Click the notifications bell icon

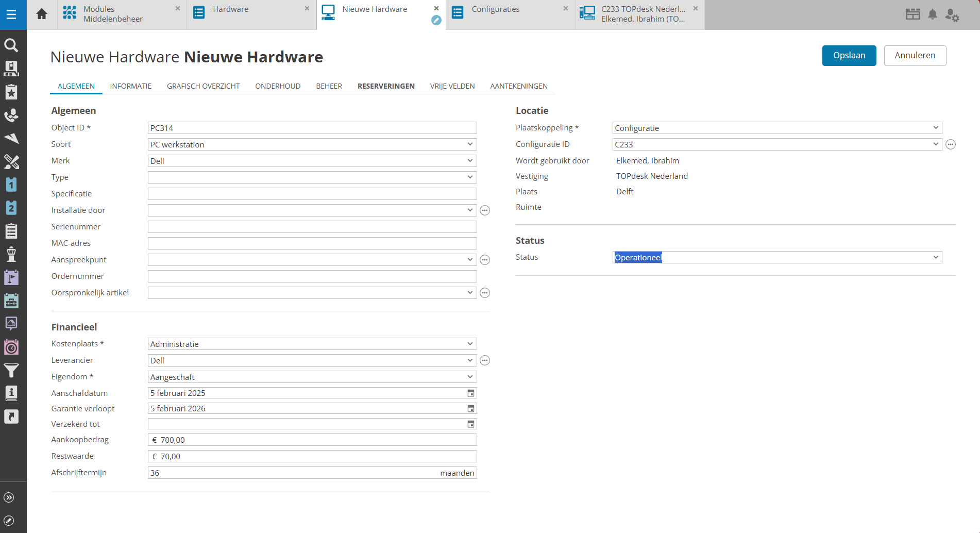tap(932, 14)
